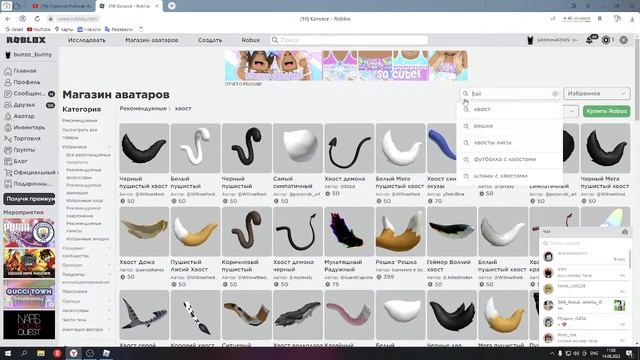Open Аватар in the sidebar
This screenshot has width=640, height=360.
24,116
